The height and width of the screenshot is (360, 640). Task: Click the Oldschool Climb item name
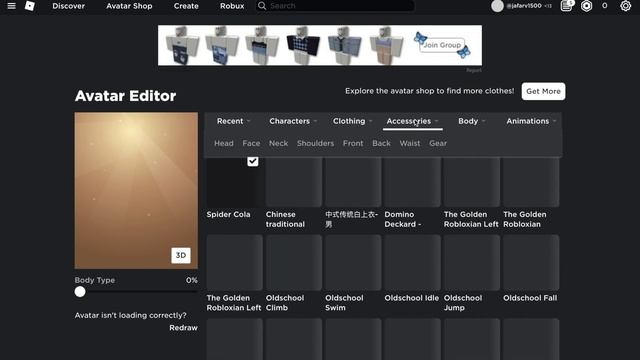tap(285, 303)
